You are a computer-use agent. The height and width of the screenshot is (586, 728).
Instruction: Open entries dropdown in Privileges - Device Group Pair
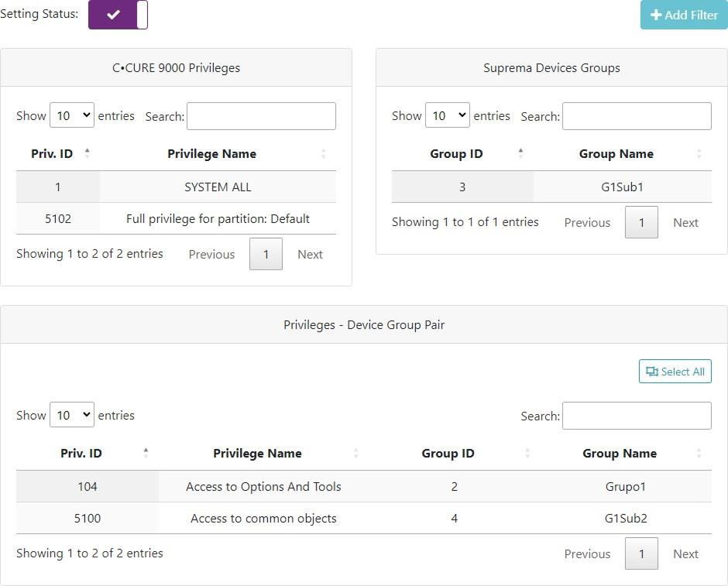[71, 416]
